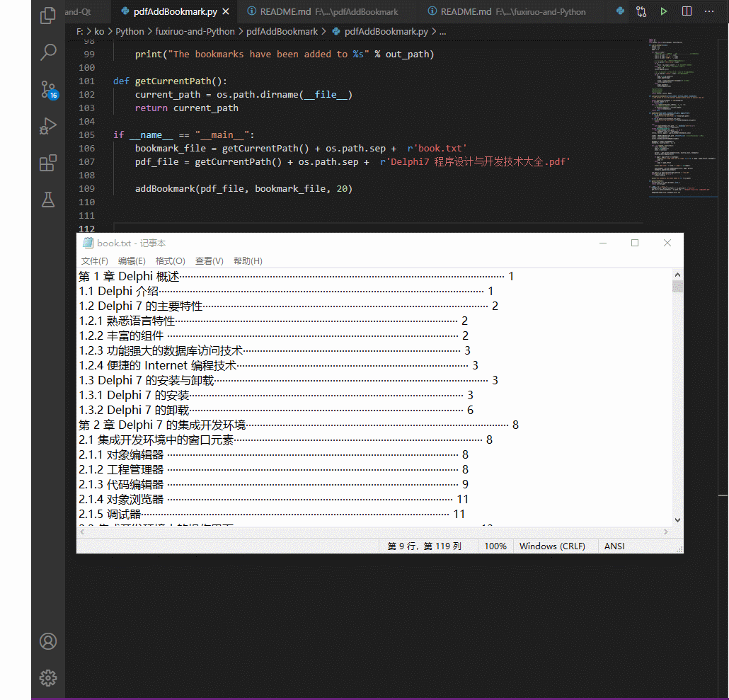Click the fuxiruo-and-Python breadcrumb segment
This screenshot has width=729, height=700.
[x=195, y=31]
